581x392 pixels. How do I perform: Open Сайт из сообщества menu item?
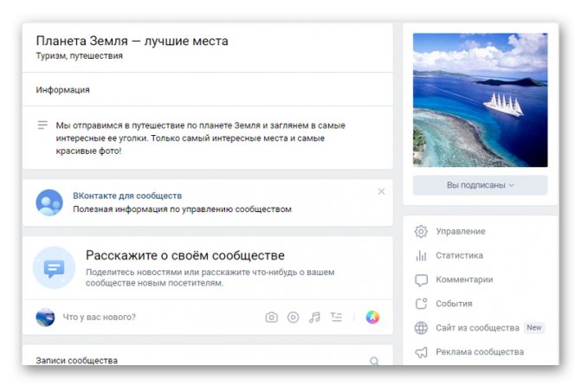[x=477, y=328]
